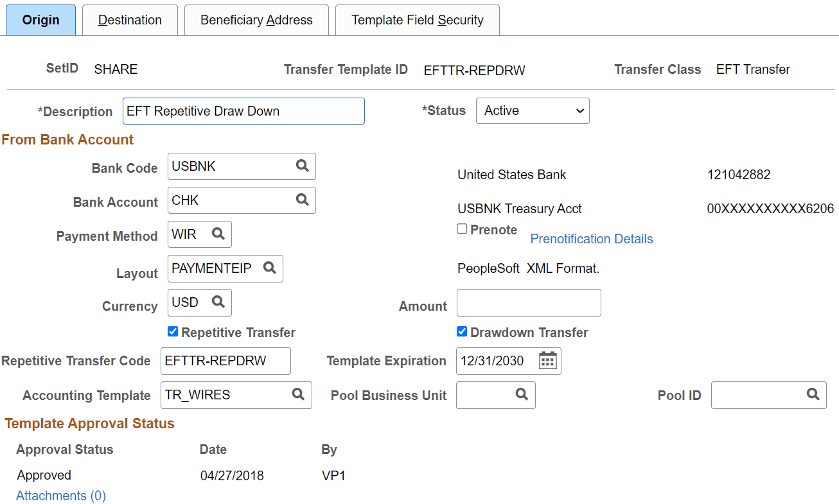The image size is (839, 504).
Task: Open the Prenotification Details link
Action: pos(591,238)
